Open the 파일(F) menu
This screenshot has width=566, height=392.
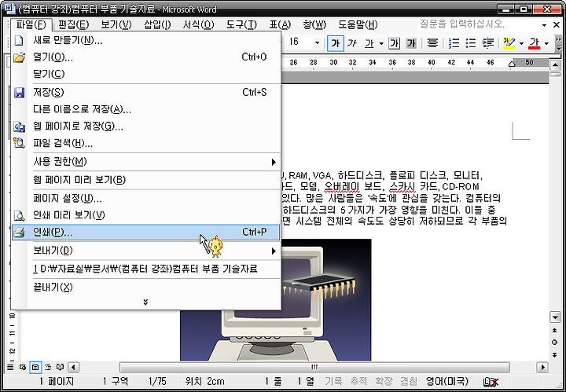click(x=31, y=24)
